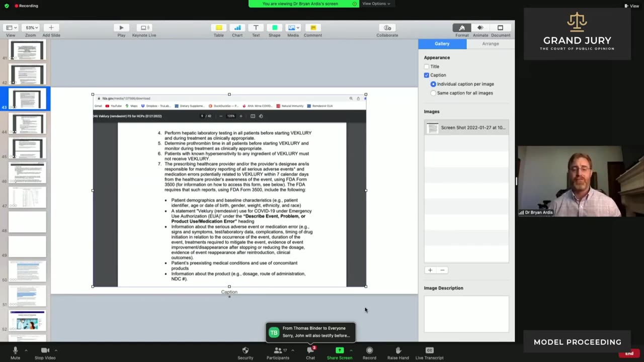This screenshot has height=362, width=644.
Task: Enable Live Transcript
Action: click(x=429, y=352)
